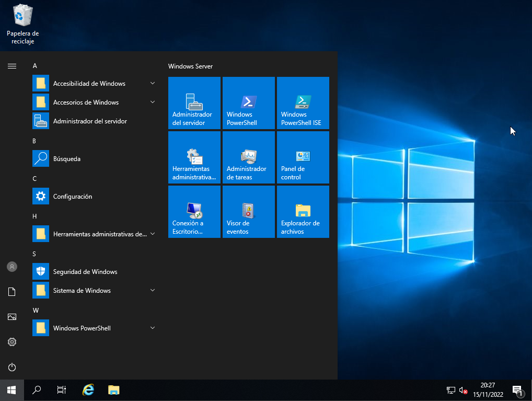Open the Explorador de archivos tile
Screen dimensions: 532x401
coord(303,212)
